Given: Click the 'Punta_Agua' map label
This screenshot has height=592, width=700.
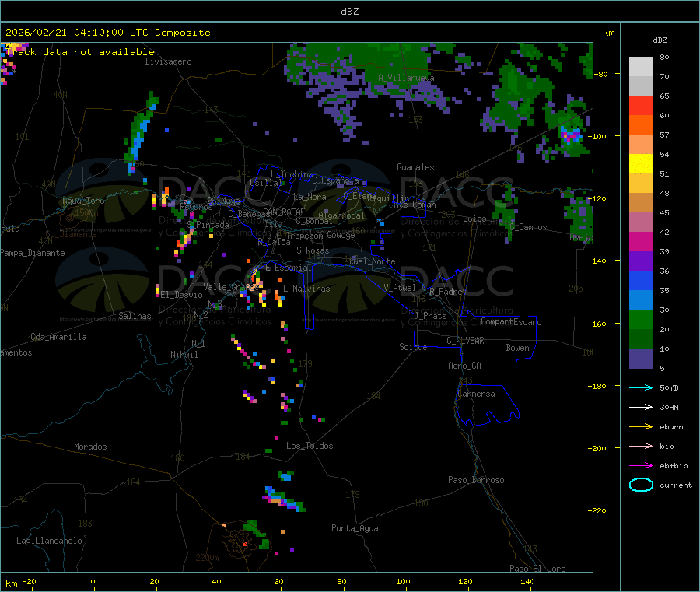Looking at the screenshot, I should click(355, 528).
